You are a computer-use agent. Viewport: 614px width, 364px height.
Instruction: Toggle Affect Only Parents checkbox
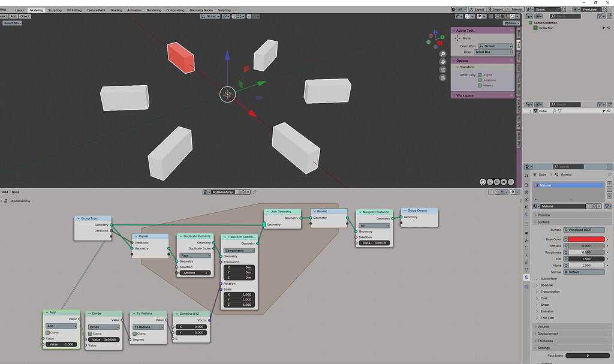(x=480, y=85)
